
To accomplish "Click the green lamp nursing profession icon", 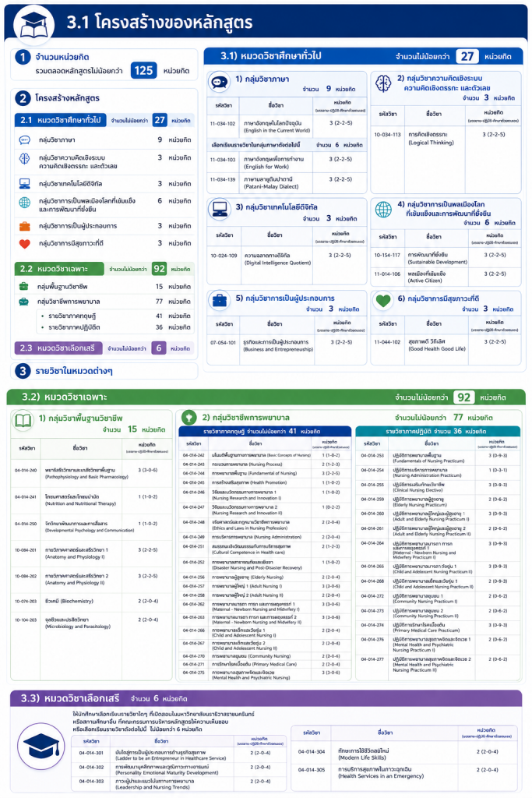I will 188,418.
